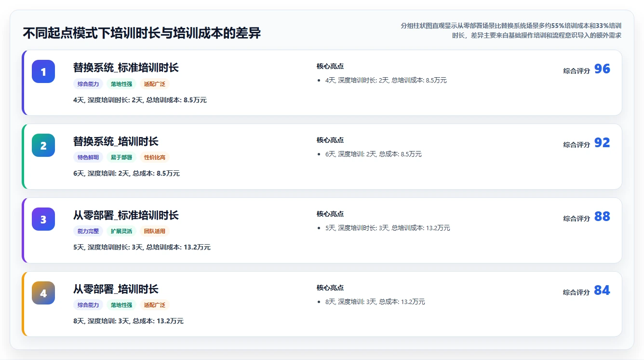This screenshot has width=644, height=360.
Task: Click 适配广泛 tag in 替换系统_标准培训时长 card
Action: 155,84
